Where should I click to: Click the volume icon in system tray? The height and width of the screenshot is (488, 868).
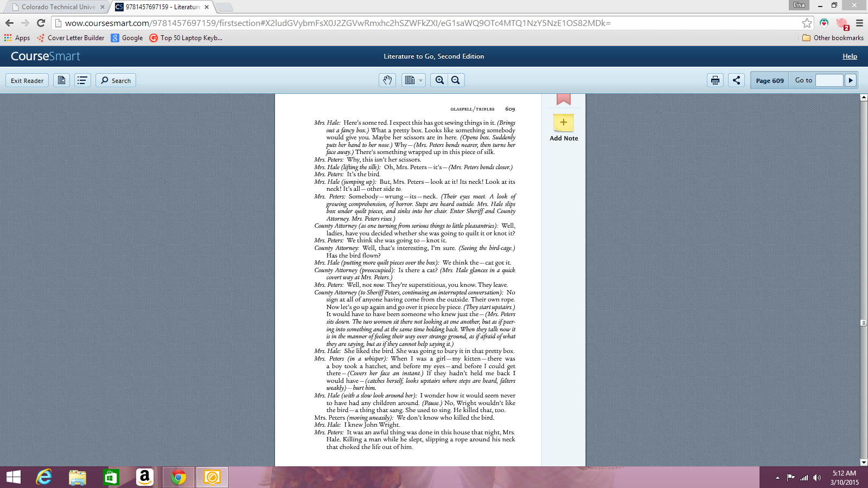(817, 478)
